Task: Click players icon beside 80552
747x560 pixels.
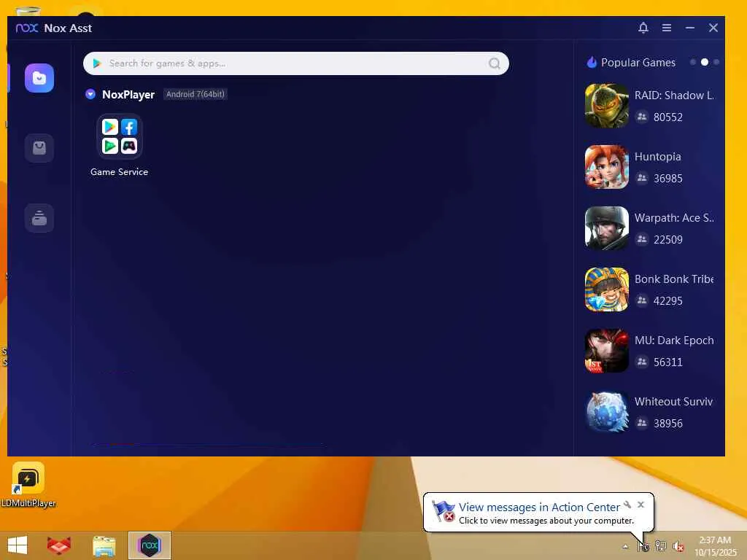Action: (642, 116)
